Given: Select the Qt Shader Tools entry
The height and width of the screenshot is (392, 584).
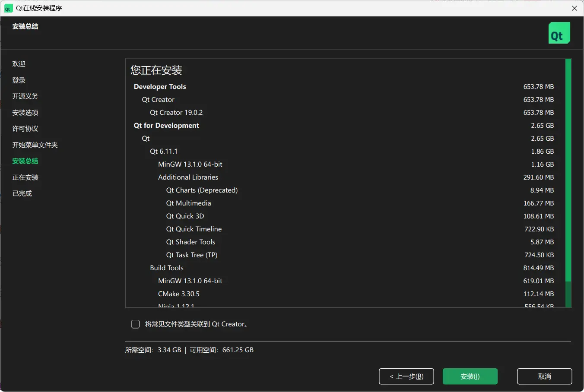Looking at the screenshot, I should pos(344,242).
